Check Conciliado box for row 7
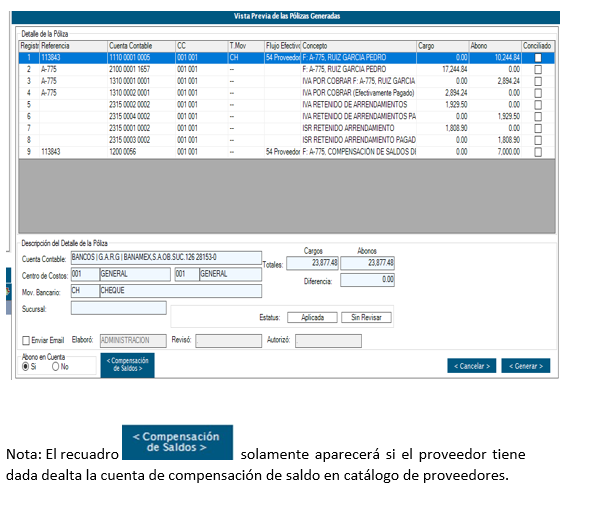This screenshot has height=525, width=600. tap(538, 129)
